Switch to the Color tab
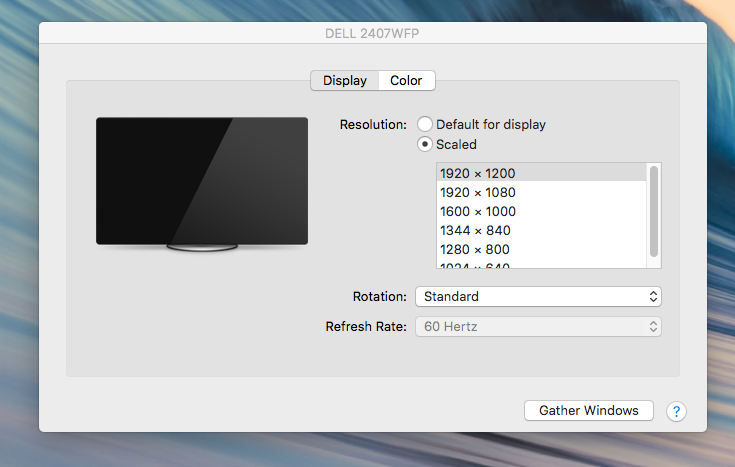This screenshot has width=735, height=467. tap(406, 81)
